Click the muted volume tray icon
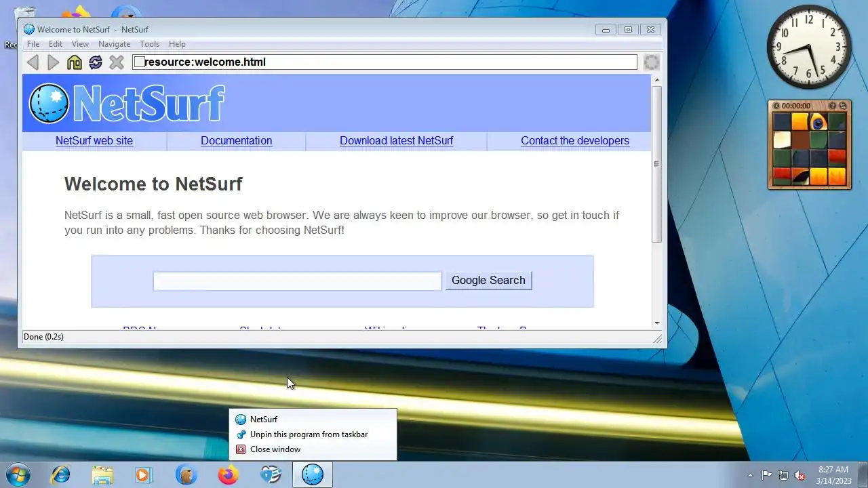 [x=800, y=475]
